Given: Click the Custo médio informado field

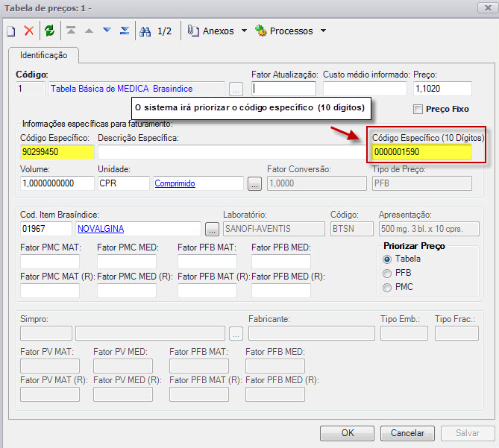Looking at the screenshot, I should pos(365,89).
